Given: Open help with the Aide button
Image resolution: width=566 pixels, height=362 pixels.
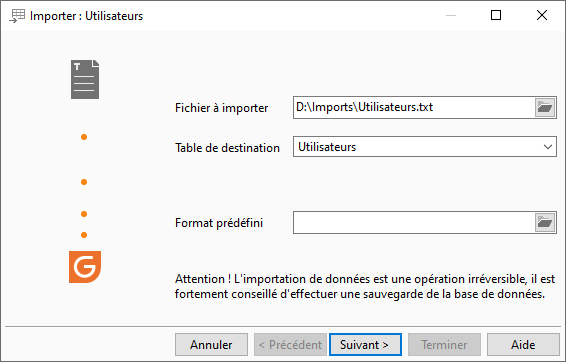Looking at the screenshot, I should (523, 345).
